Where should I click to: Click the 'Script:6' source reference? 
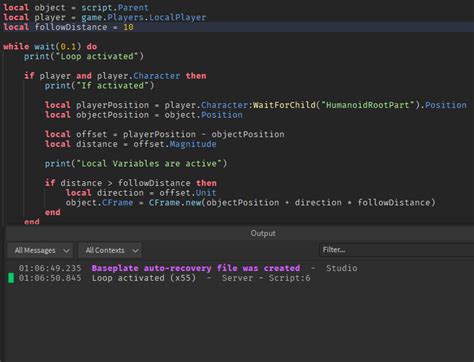[289, 278]
